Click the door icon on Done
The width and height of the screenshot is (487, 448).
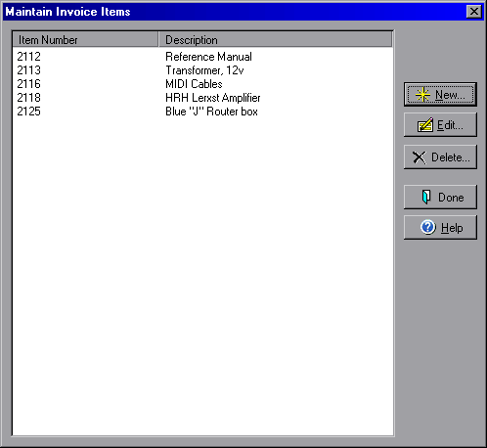[x=426, y=197]
